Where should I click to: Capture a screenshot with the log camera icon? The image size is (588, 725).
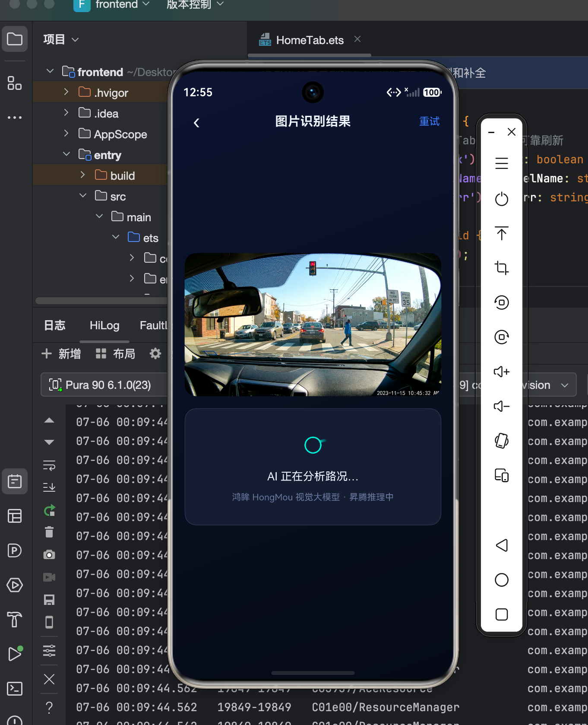[x=49, y=554]
